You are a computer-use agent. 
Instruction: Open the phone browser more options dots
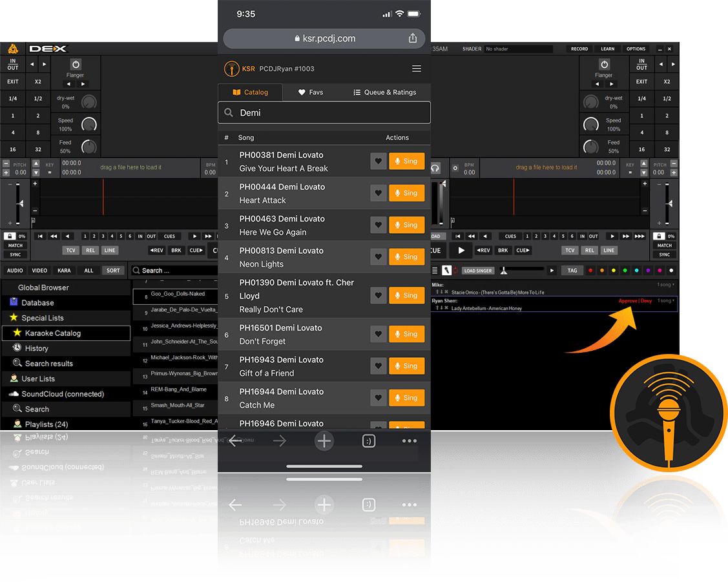(410, 441)
